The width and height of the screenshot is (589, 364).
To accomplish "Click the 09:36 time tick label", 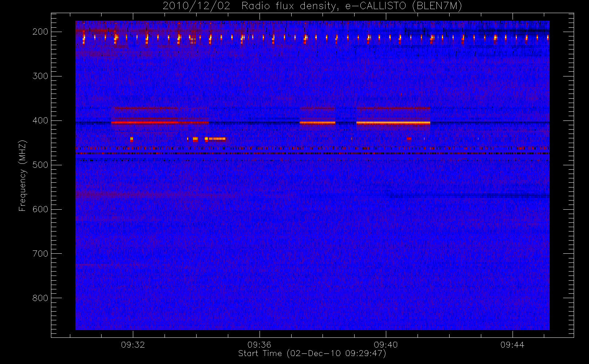I will 259,345.
